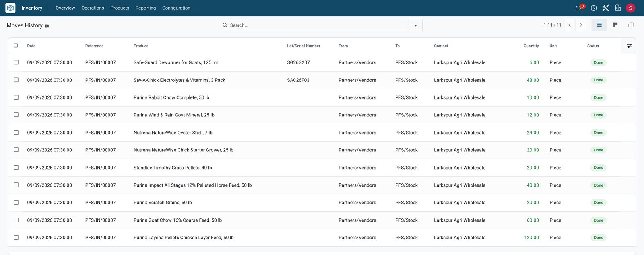Viewport: 644px width, 255px height.
Task: Toggle the select-all rows checkbox
Action: (x=16, y=46)
